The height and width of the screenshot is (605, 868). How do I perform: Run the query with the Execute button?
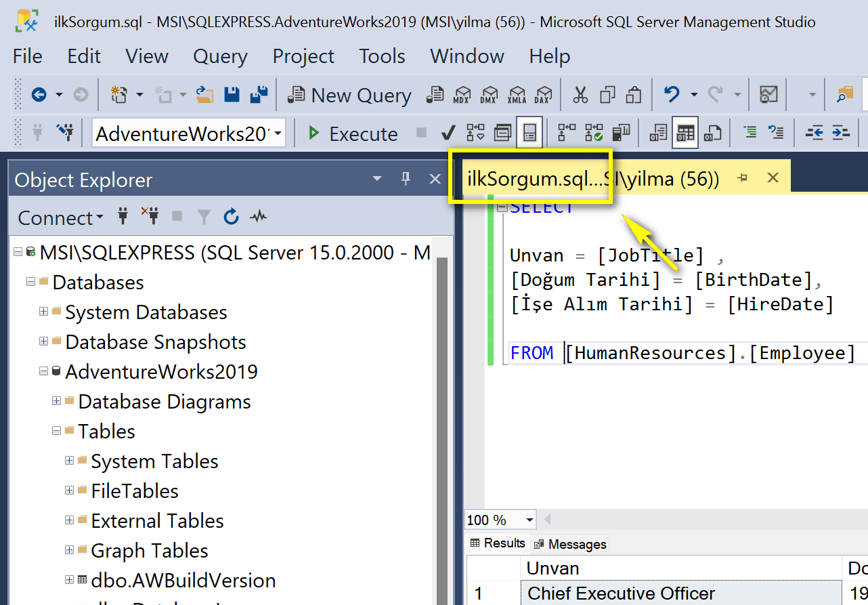point(352,133)
